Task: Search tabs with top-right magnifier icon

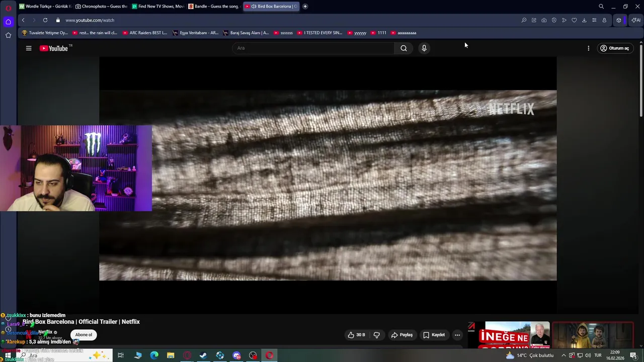Action: [601, 7]
